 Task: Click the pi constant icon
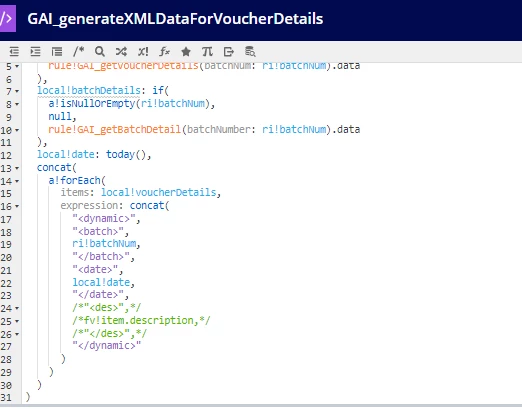[x=207, y=52]
